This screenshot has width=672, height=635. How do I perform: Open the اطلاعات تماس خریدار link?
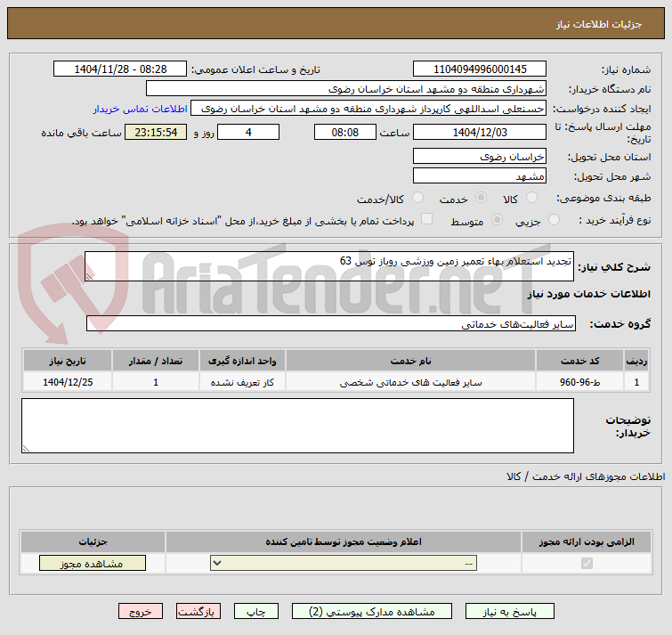[x=140, y=109]
